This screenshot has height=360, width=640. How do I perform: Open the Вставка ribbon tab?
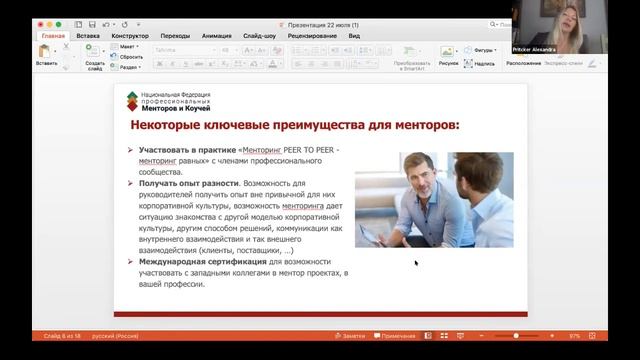(88, 36)
